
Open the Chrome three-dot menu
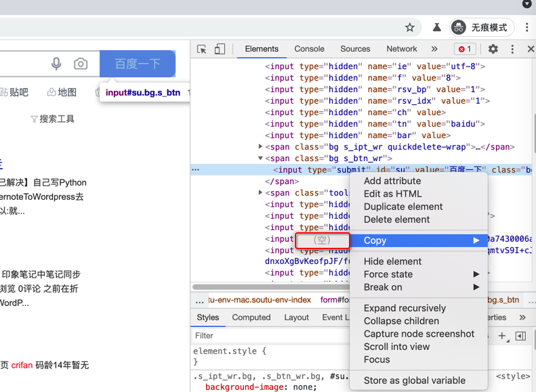pyautogui.click(x=527, y=27)
